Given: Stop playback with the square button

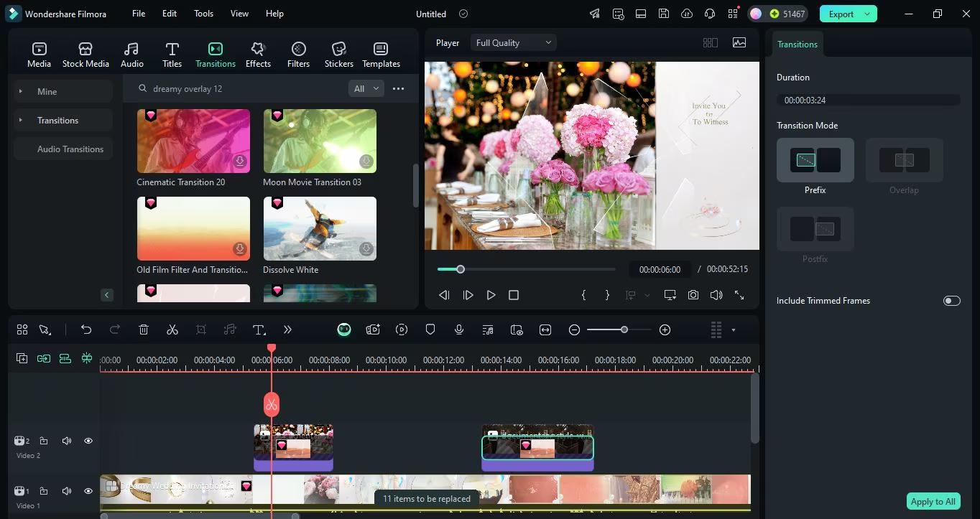Looking at the screenshot, I should [x=514, y=295].
